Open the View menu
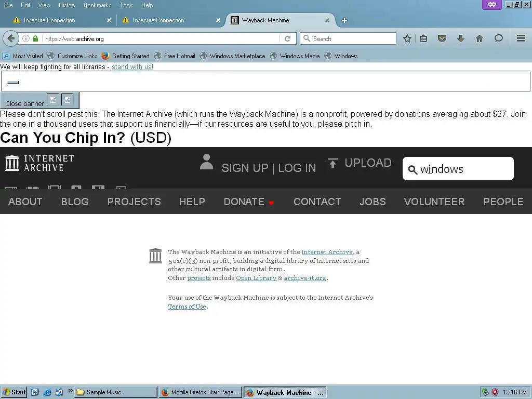Screen dimensions: 532x399 click(x=44, y=5)
